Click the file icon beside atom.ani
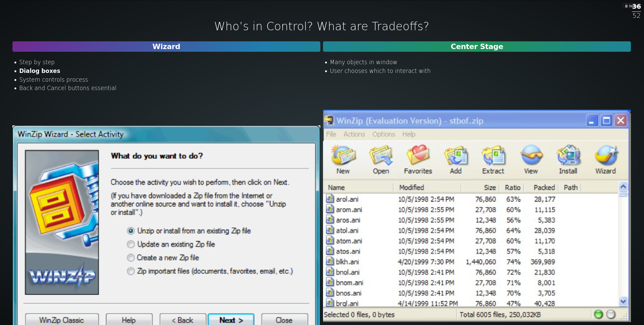 tap(330, 240)
